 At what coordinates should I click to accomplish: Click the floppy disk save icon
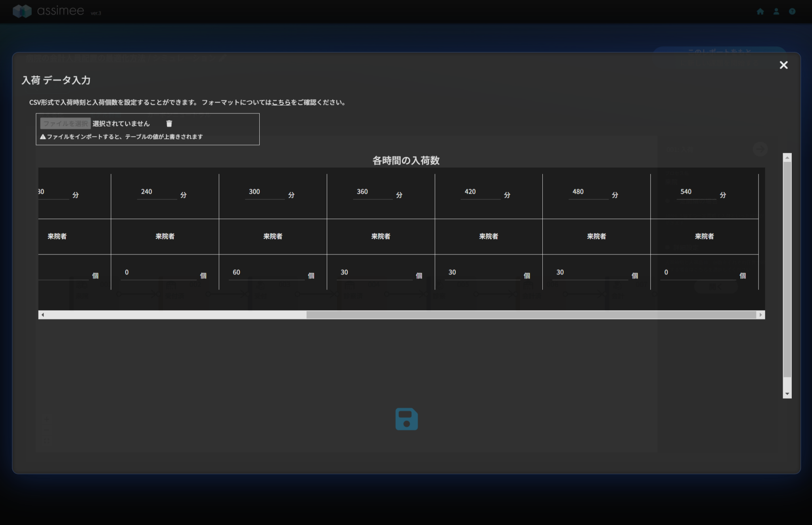click(406, 419)
